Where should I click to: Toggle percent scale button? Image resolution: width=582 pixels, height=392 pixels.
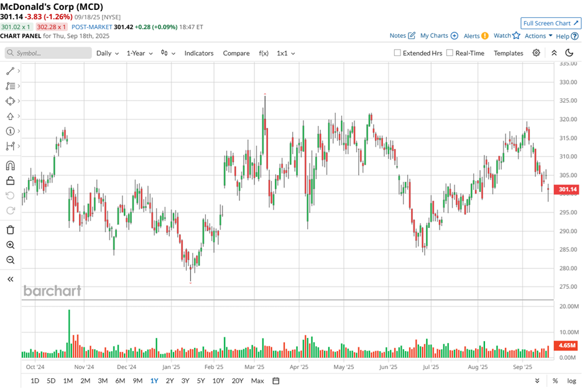(x=555, y=381)
